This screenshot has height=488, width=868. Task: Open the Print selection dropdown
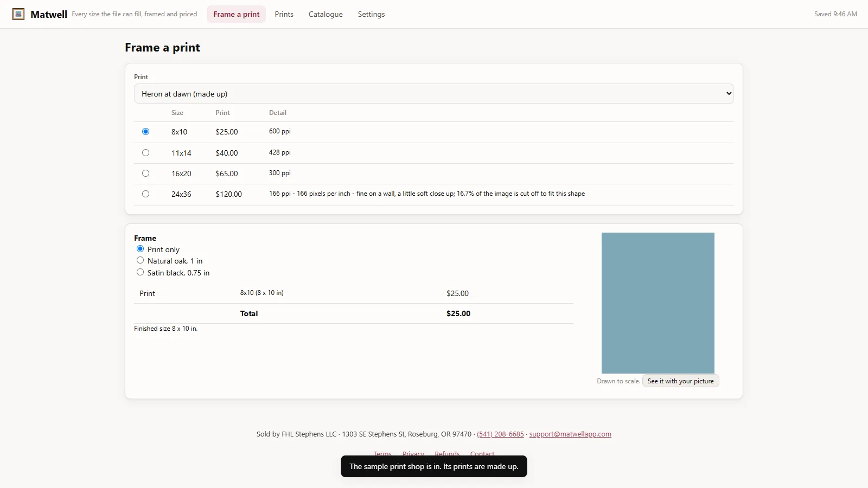[x=434, y=93]
